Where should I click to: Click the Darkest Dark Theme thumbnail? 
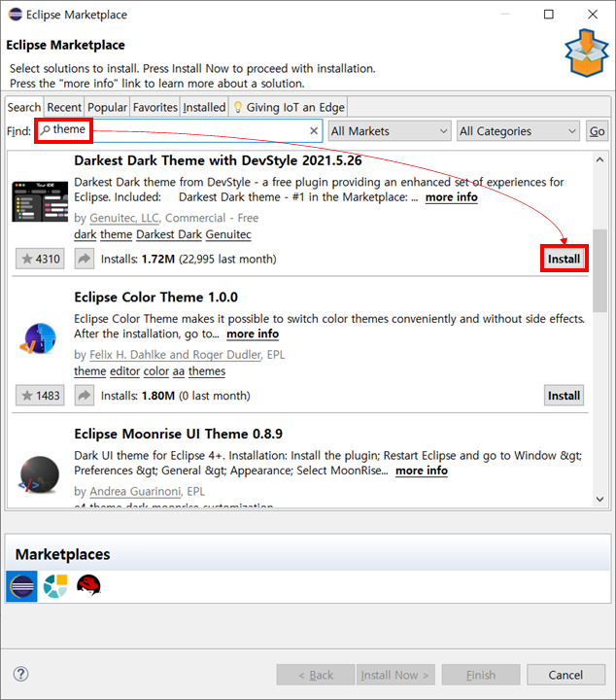[40, 201]
